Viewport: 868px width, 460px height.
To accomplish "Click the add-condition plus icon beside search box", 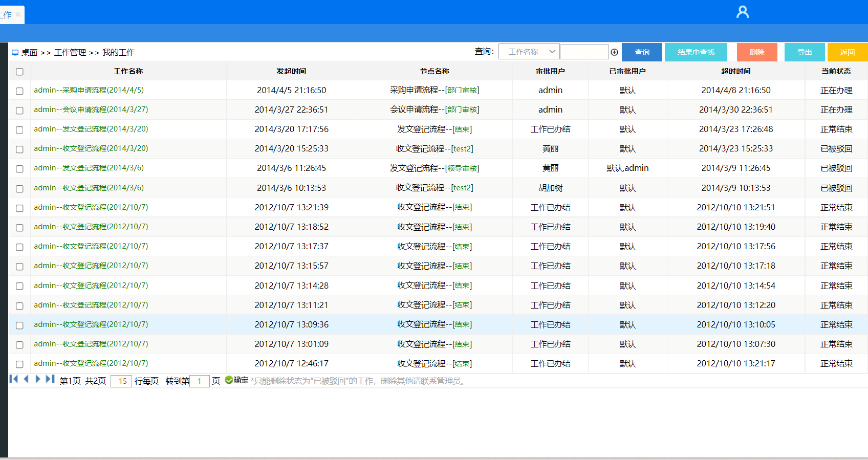I will tap(614, 52).
